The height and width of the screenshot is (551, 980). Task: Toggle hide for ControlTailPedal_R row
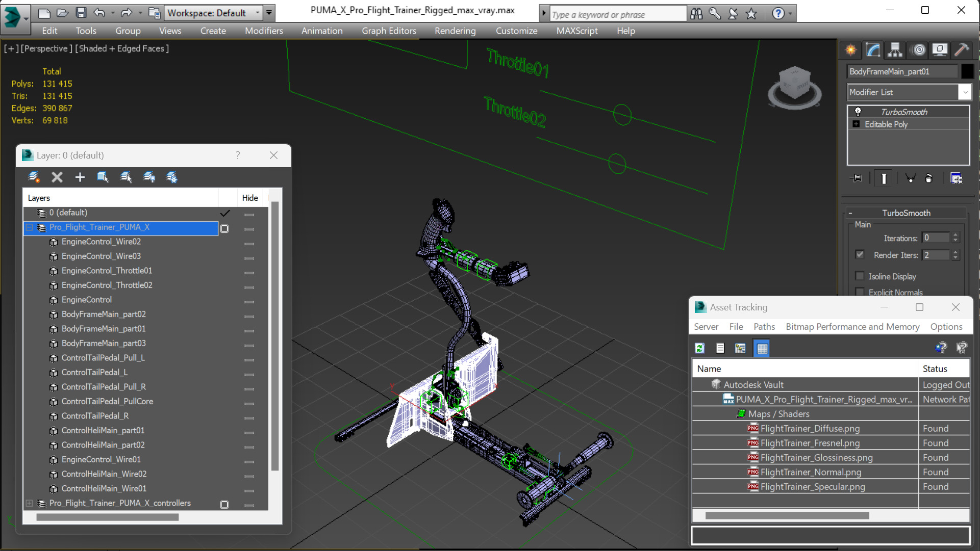coord(249,418)
